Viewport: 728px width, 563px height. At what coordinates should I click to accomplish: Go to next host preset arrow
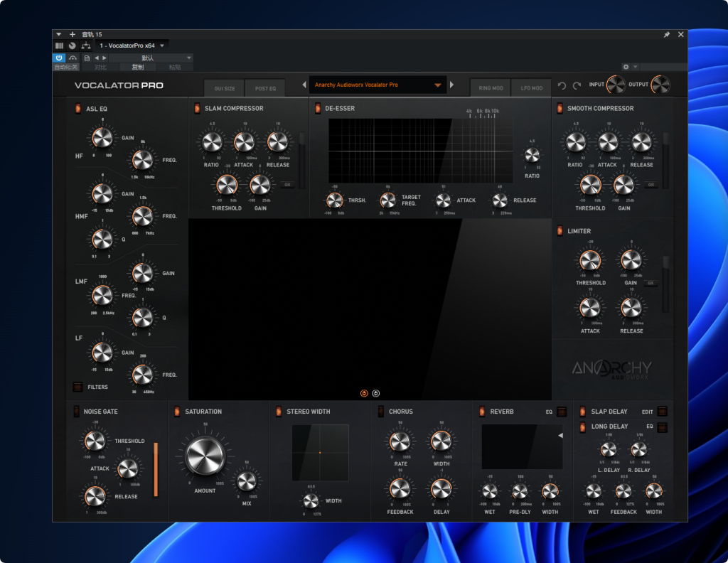tap(105, 58)
